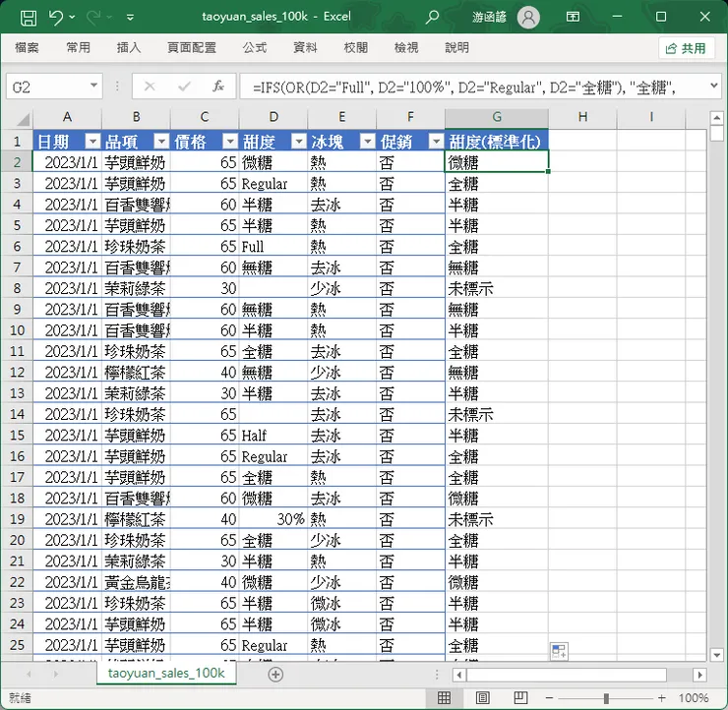Open the 插入 ribbon tab
728x710 pixels.
pos(129,47)
